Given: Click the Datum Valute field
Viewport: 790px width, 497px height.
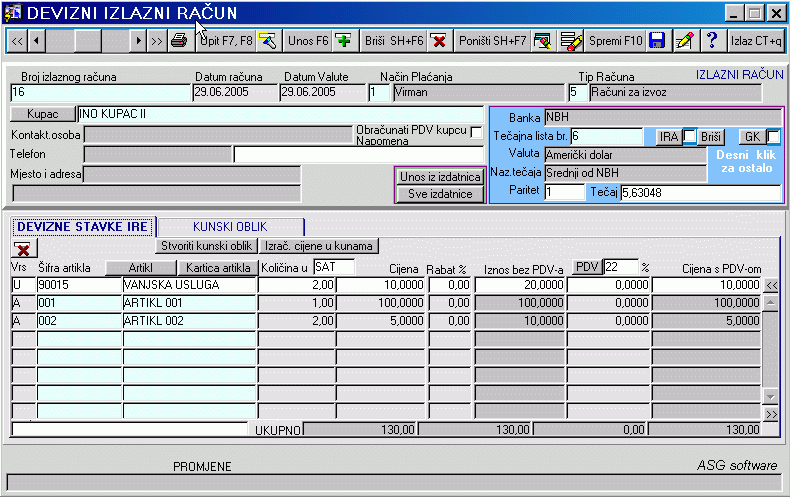Looking at the screenshot, I should point(322,92).
